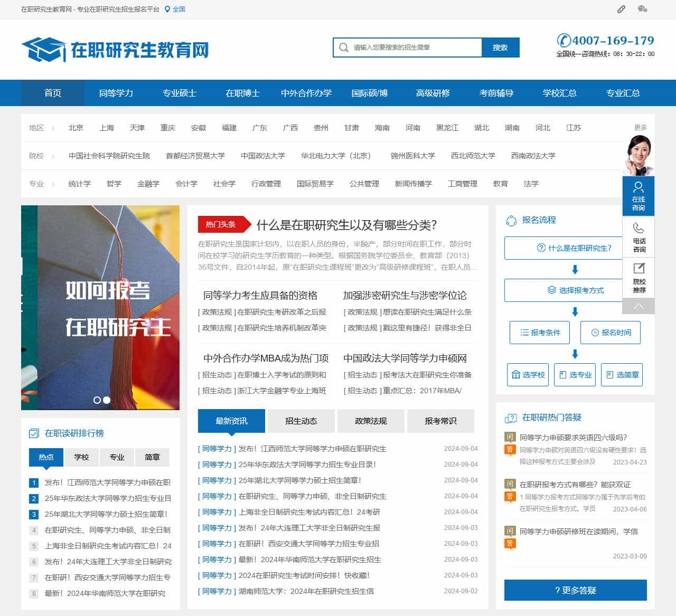Image resolution: width=676 pixels, height=616 pixels.
Task: Click the 更多答疑 button
Action: pos(575,590)
